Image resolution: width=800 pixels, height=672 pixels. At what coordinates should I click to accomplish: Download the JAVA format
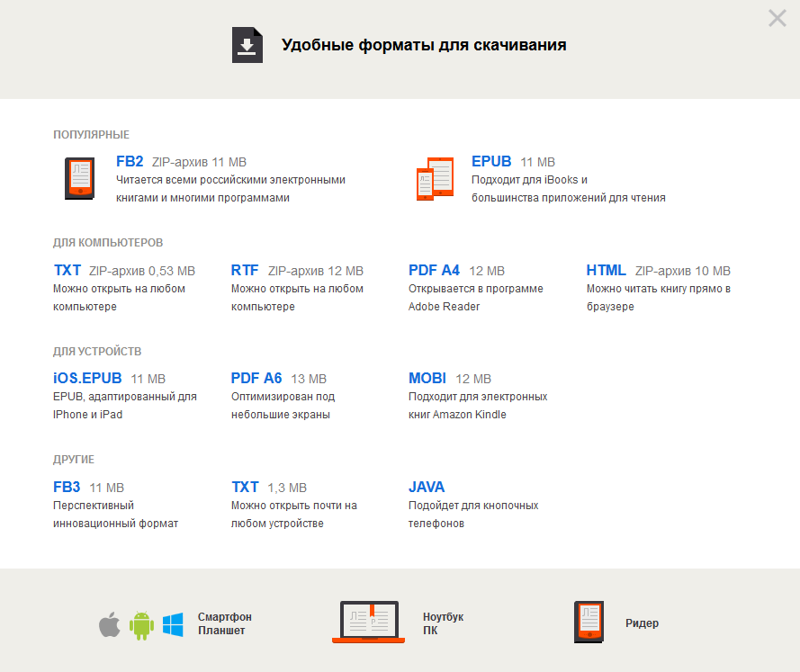pyautogui.click(x=427, y=487)
